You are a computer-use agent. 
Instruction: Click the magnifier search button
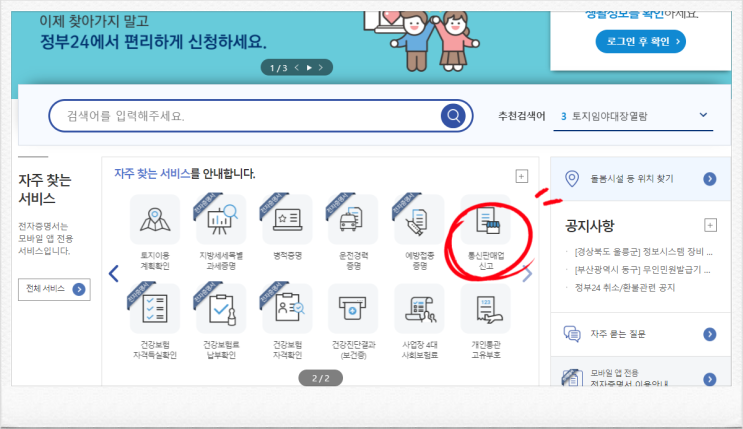click(453, 116)
